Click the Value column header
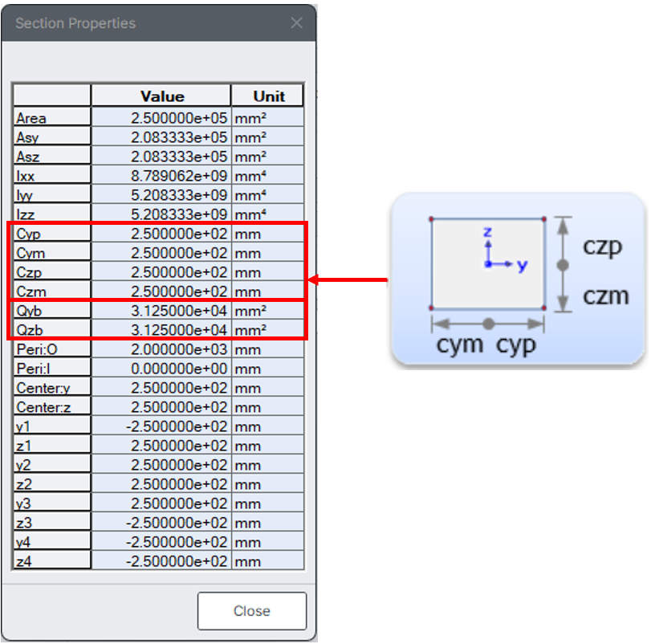The height and width of the screenshot is (644, 651). 161,96
